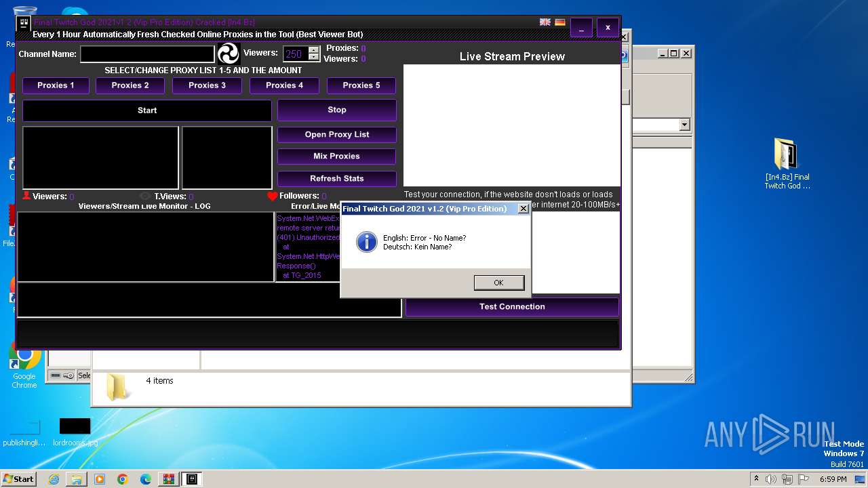Open Windows Explorer from the taskbar
This screenshot has height=488, width=868.
[x=77, y=479]
